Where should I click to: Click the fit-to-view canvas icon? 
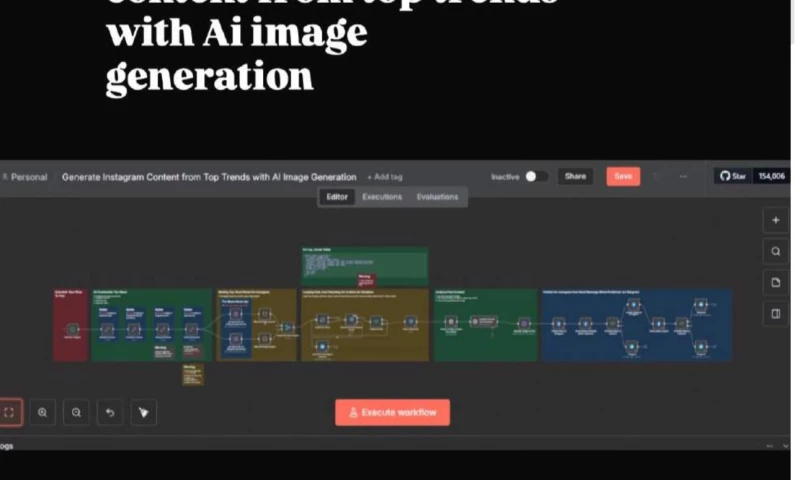coord(9,412)
